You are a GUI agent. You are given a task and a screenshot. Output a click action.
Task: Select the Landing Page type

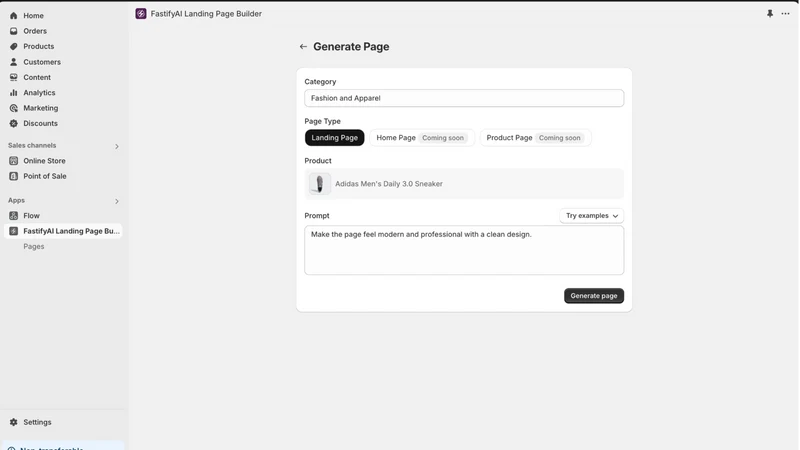click(x=335, y=138)
